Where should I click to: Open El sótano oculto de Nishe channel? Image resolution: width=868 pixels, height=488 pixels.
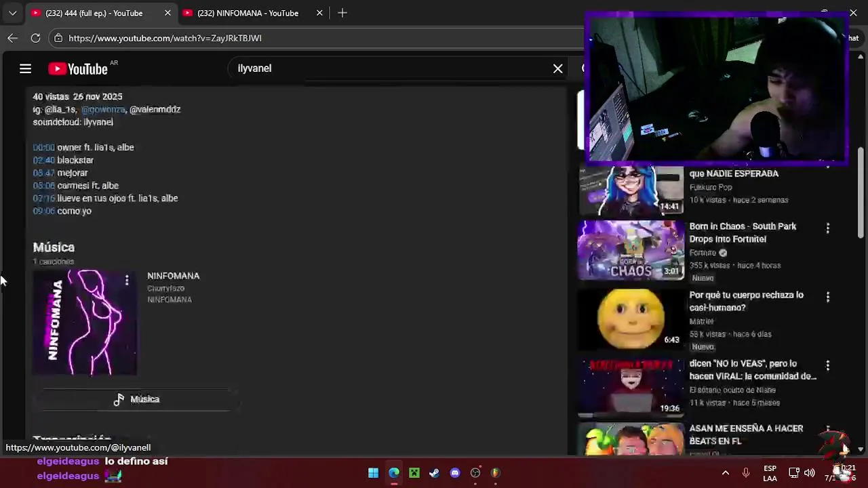pyautogui.click(x=732, y=390)
